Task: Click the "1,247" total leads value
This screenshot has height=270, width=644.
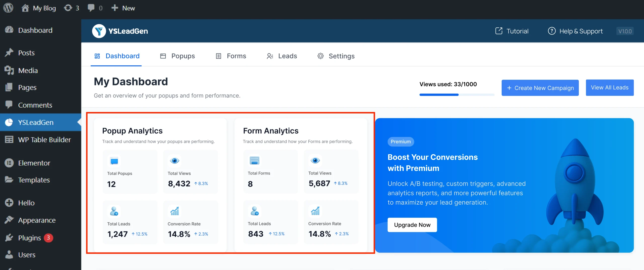Action: click(117, 234)
